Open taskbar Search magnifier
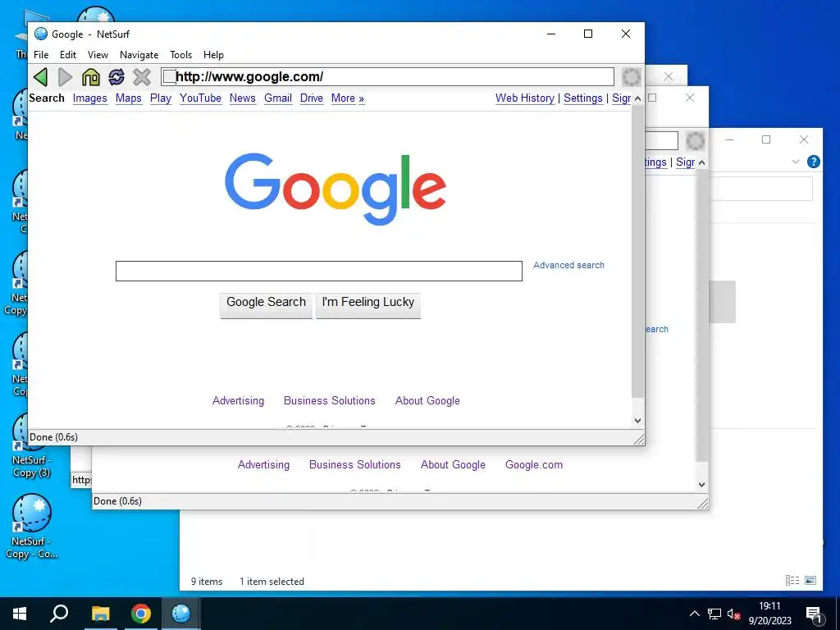 pos(59,614)
